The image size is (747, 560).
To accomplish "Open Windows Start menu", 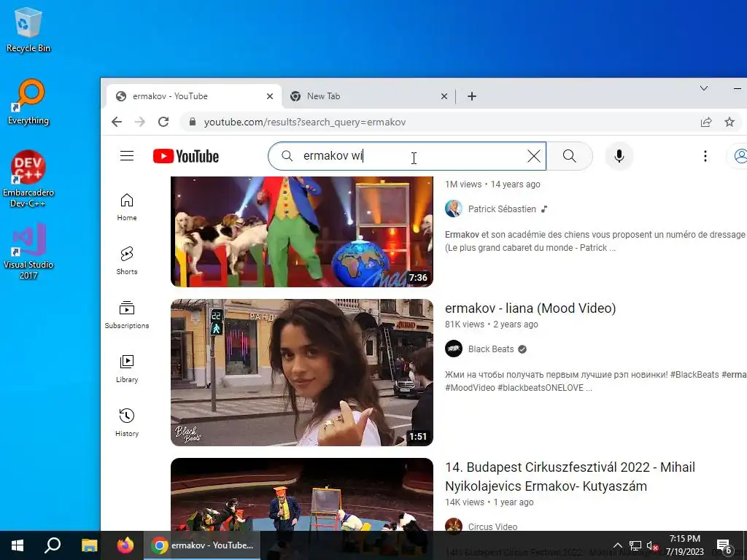I will click(18, 545).
